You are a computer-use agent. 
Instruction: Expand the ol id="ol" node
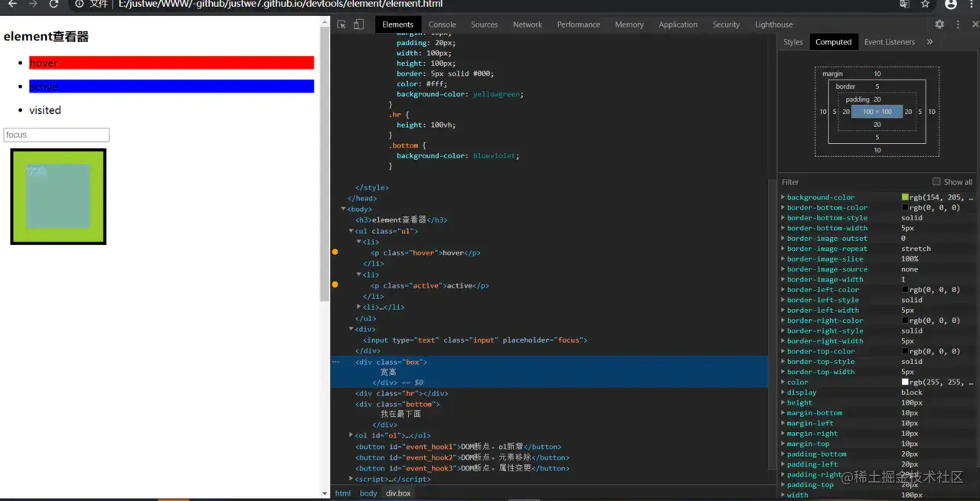point(351,435)
